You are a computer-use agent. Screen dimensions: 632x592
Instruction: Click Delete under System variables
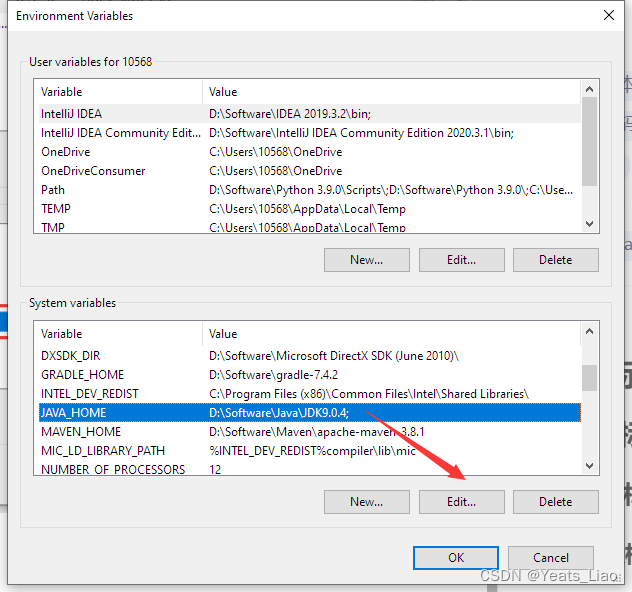click(x=555, y=502)
